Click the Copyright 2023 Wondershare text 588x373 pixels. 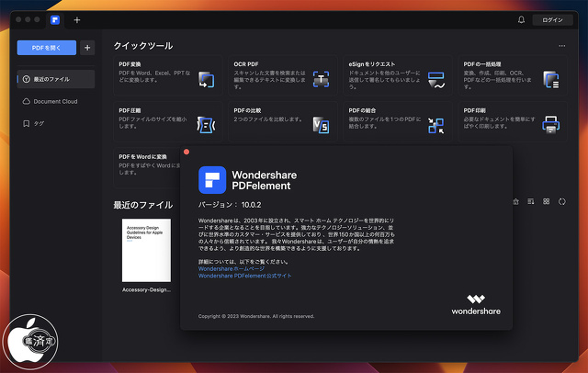pos(256,316)
